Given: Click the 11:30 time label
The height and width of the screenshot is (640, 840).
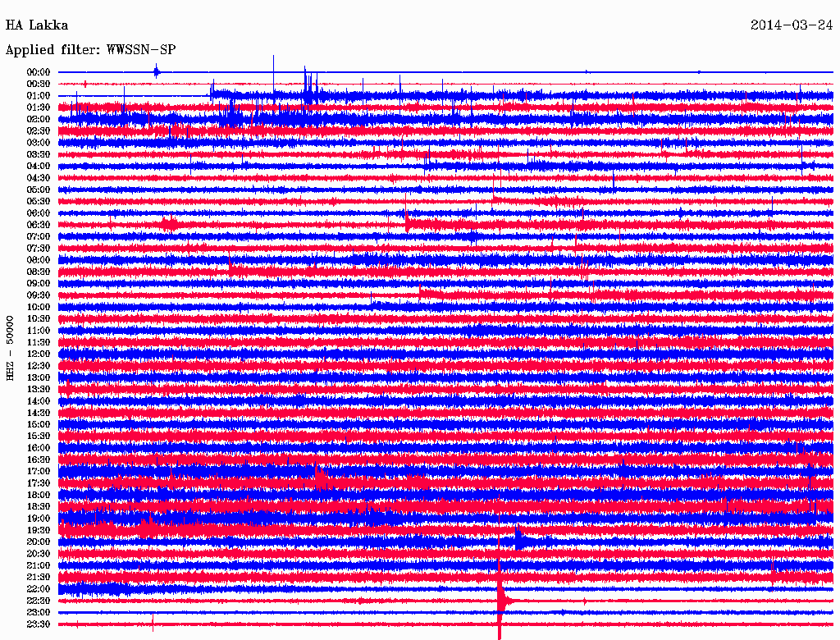Looking at the screenshot, I should (39, 342).
